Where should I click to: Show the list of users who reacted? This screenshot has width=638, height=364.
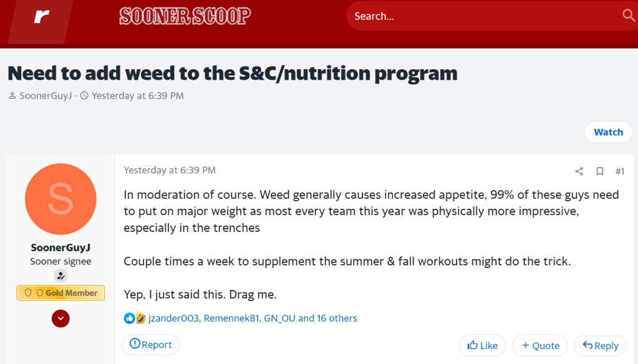(x=253, y=318)
